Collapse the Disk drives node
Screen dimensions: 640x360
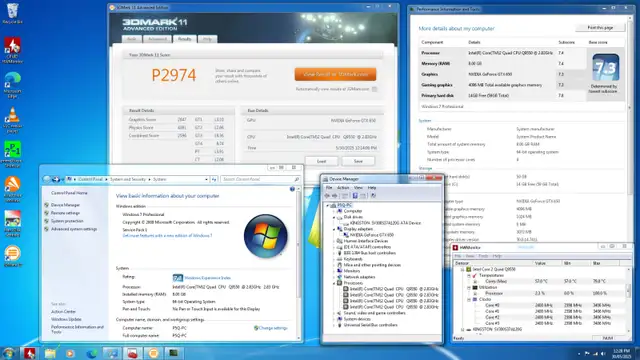pyautogui.click(x=334, y=217)
